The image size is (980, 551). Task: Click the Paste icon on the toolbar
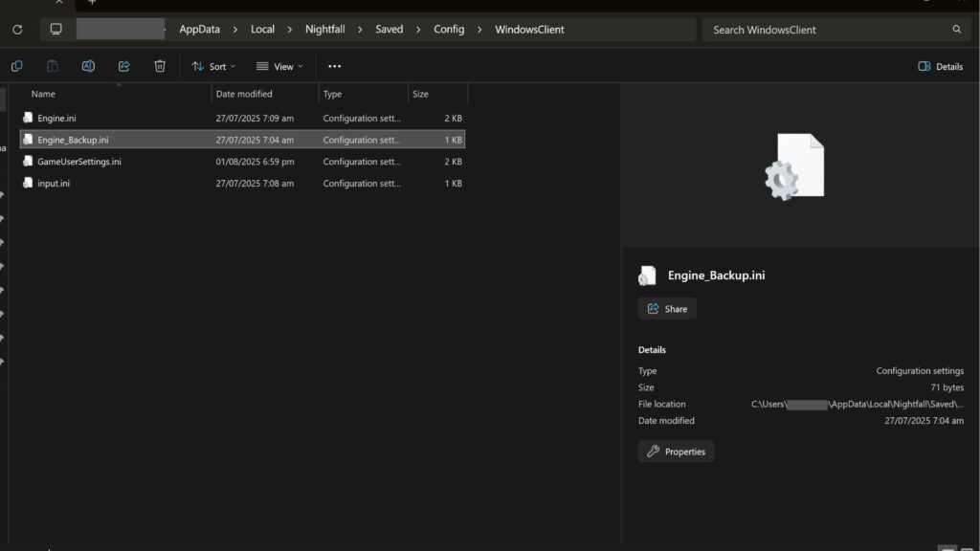pyautogui.click(x=52, y=66)
